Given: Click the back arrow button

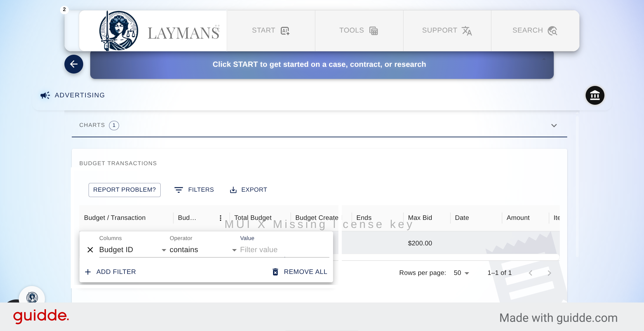Looking at the screenshot, I should (x=74, y=64).
